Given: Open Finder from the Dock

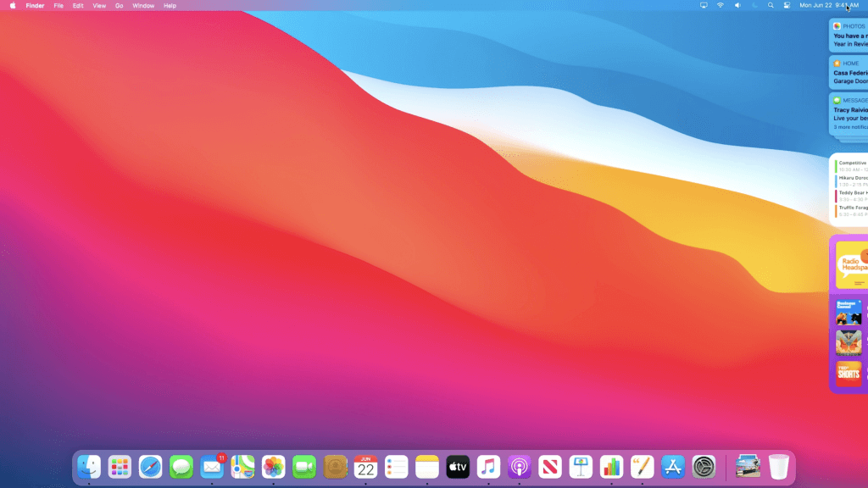Looking at the screenshot, I should 89,467.
